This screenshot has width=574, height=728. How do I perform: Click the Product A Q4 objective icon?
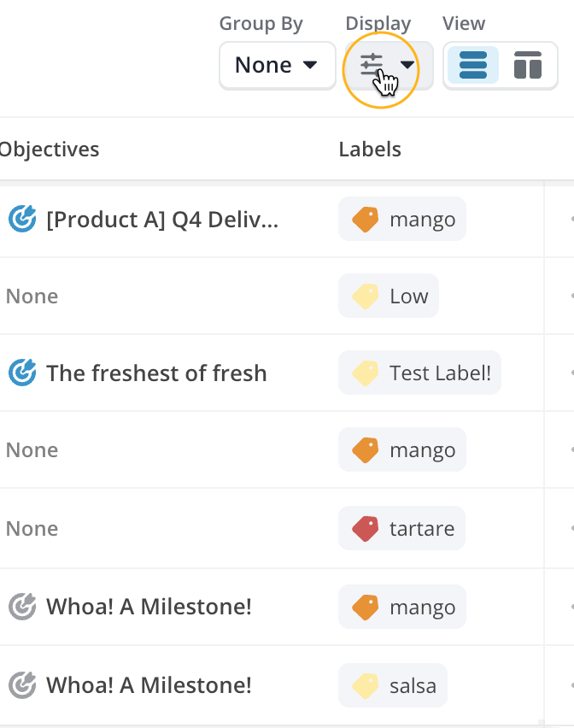tap(22, 219)
